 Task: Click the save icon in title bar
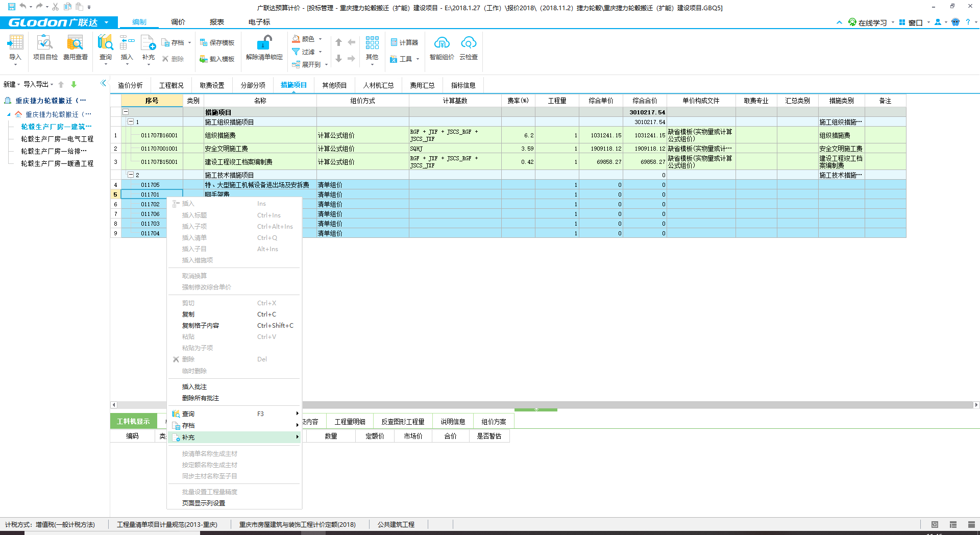click(x=11, y=7)
